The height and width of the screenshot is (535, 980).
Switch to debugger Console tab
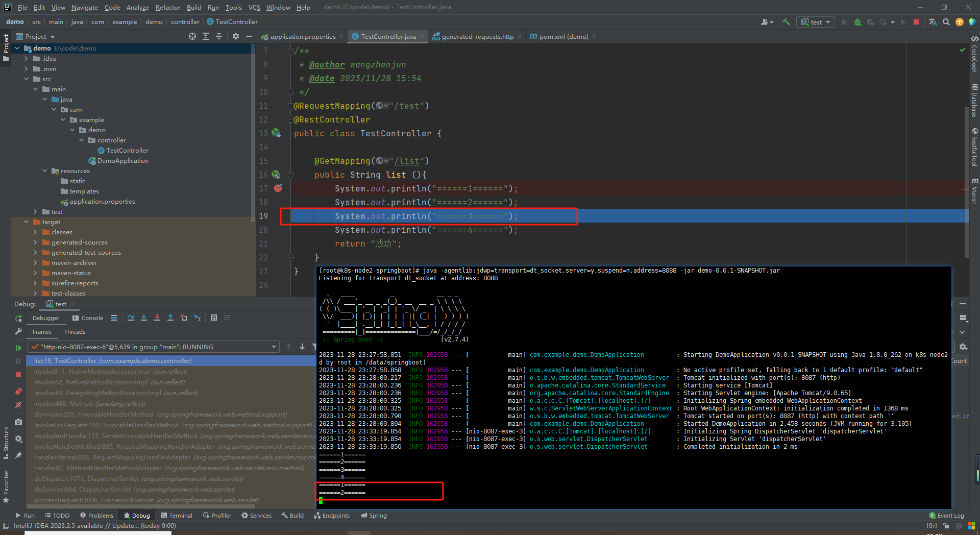87,318
